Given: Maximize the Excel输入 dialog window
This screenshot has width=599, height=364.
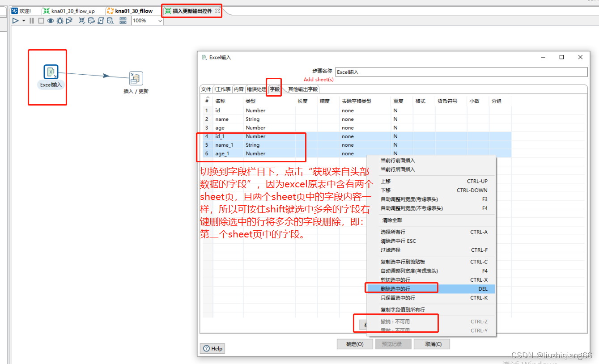Looking at the screenshot, I should 561,57.
